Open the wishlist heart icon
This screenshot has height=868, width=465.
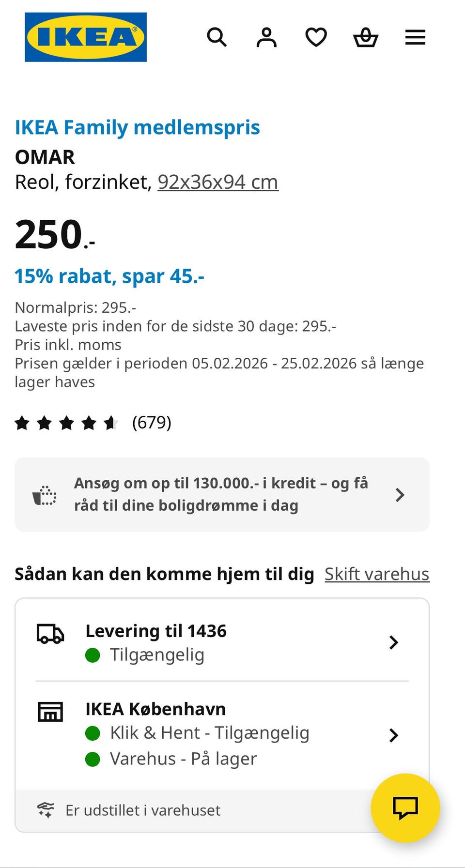coord(316,37)
